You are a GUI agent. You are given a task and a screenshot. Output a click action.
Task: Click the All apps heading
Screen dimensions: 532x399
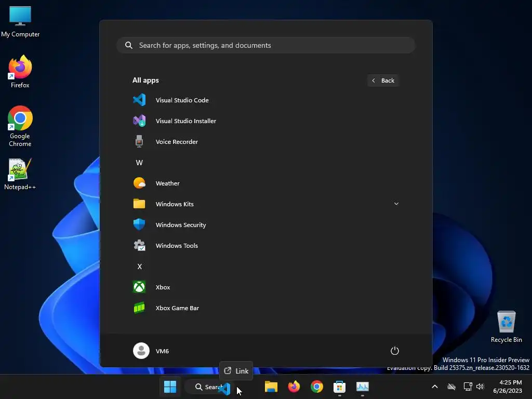click(145, 81)
